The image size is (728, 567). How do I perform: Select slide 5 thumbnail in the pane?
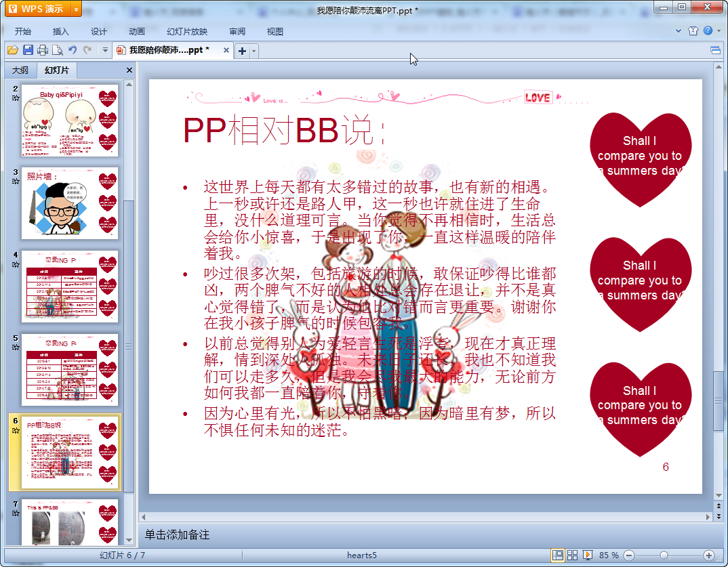tap(70, 369)
